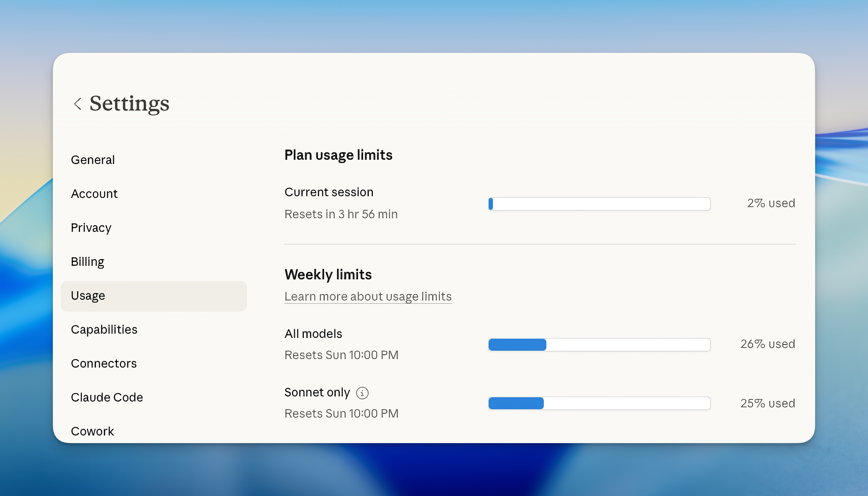Click reset time under Sonnet only

coord(341,413)
